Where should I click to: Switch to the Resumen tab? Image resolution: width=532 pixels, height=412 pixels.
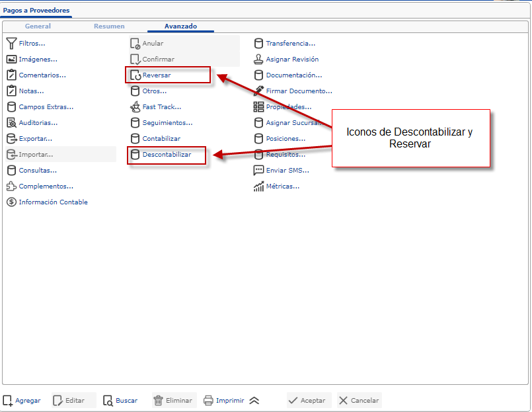pos(109,26)
